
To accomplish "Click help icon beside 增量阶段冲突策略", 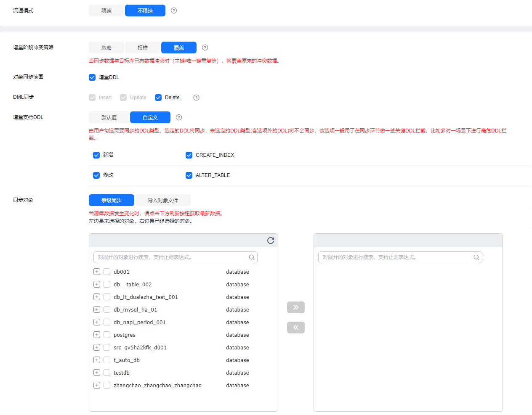I will (x=205, y=48).
